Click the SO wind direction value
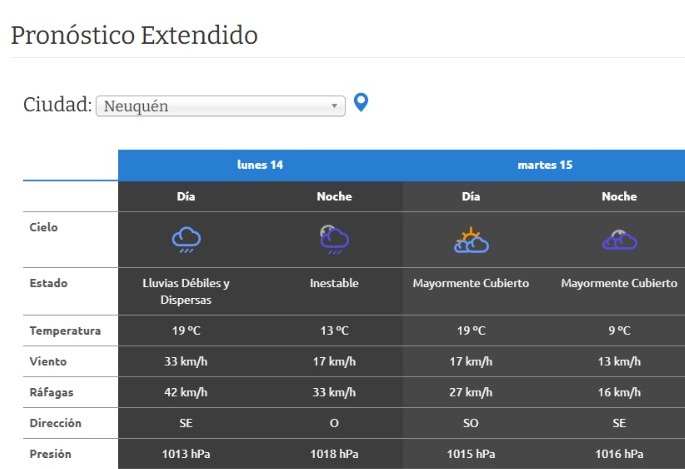Viewport: 685px width, 469px height. pyautogui.click(x=470, y=423)
